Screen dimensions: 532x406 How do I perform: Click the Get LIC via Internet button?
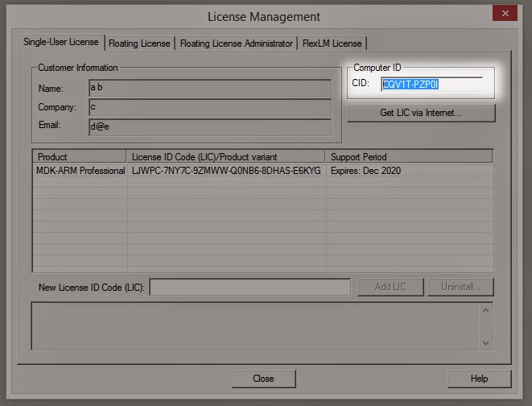(421, 113)
